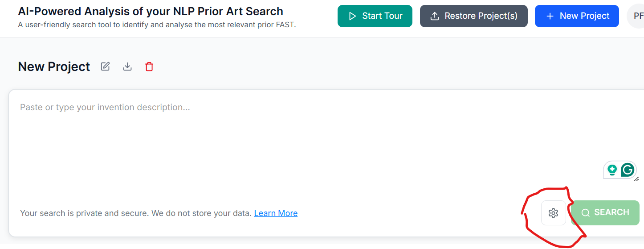Click the Restore Project(s) button

coord(474,16)
